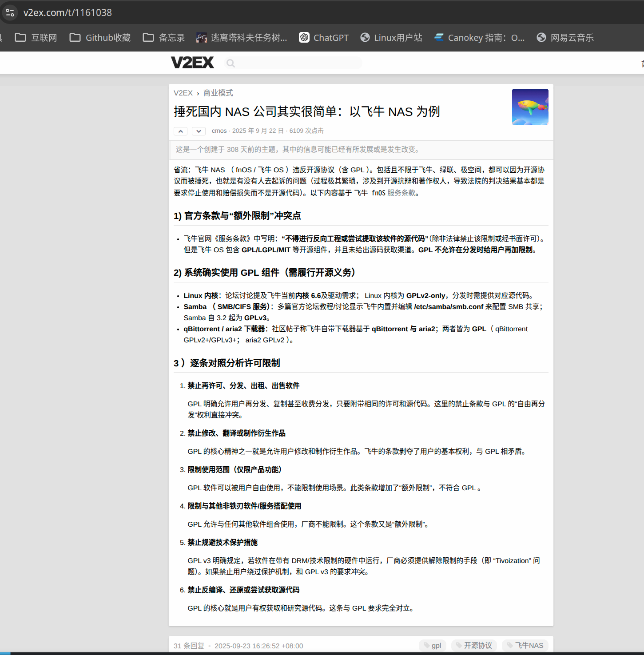Select the 开源协议 tag
The image size is (644, 655).
(x=474, y=645)
